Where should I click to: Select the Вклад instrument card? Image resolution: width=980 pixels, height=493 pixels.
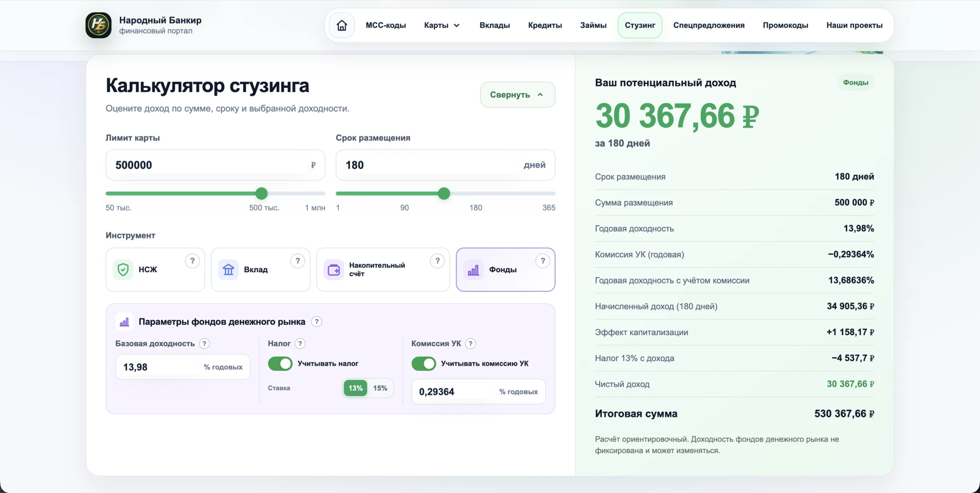(x=260, y=270)
